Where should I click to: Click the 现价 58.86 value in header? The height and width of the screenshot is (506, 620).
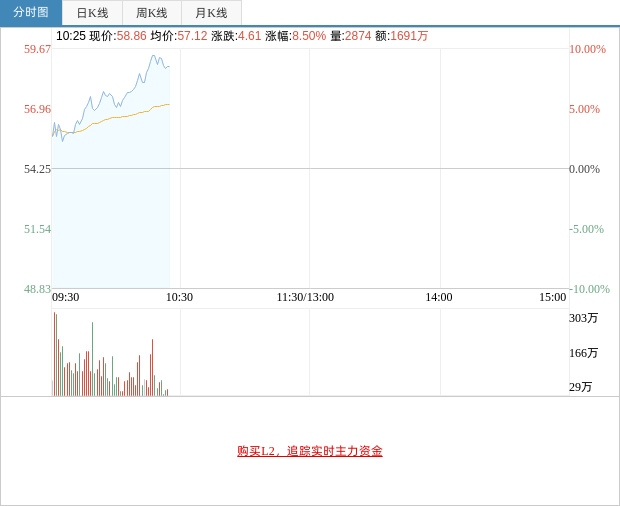tap(131, 36)
